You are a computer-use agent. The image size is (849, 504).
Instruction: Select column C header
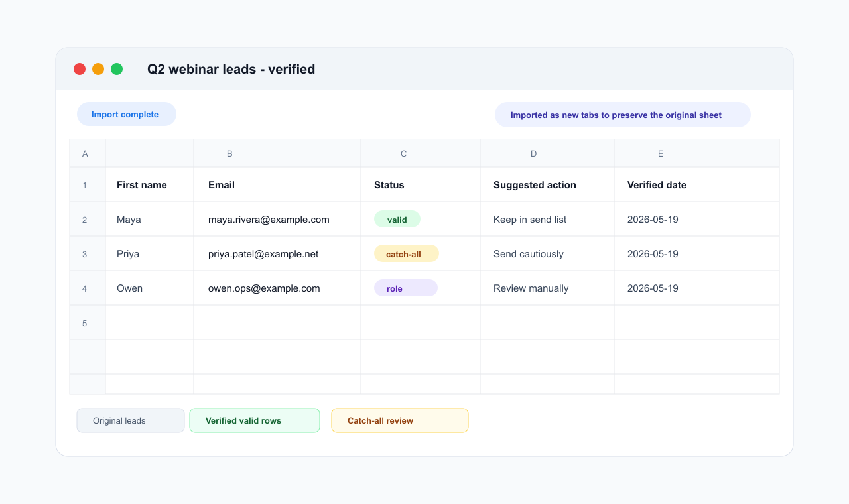pyautogui.click(x=421, y=153)
